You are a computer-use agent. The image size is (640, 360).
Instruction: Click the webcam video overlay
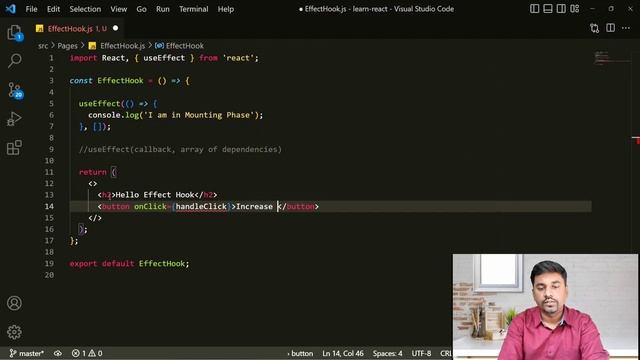tap(545, 307)
